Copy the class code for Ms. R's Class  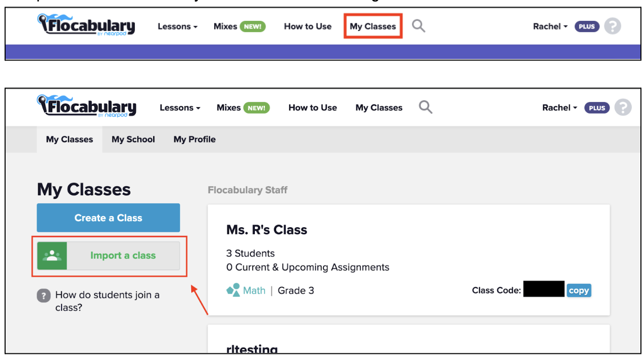point(579,291)
